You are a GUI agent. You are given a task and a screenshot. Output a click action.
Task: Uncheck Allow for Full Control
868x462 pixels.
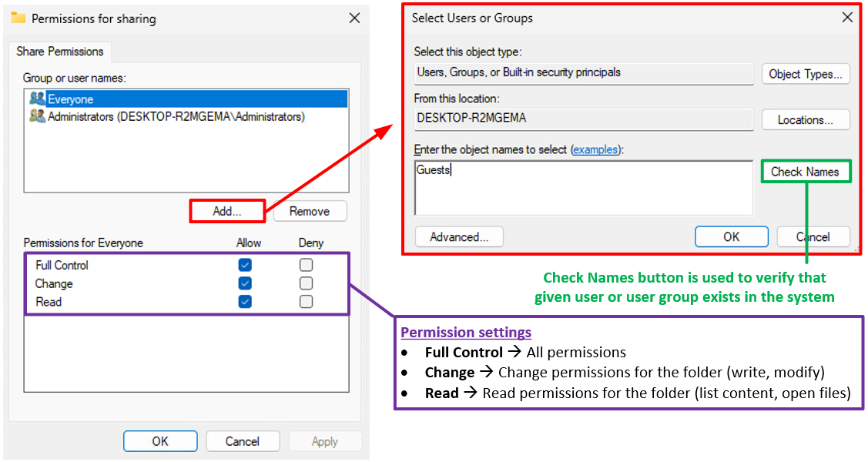[245, 265]
